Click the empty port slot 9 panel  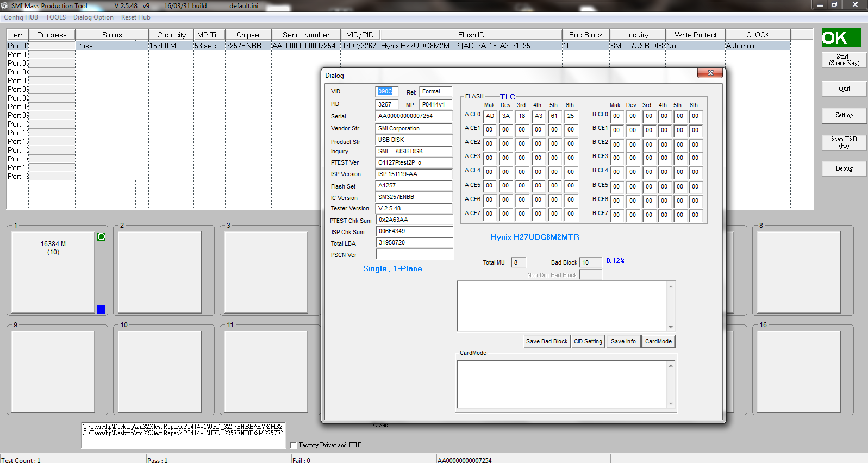point(53,372)
